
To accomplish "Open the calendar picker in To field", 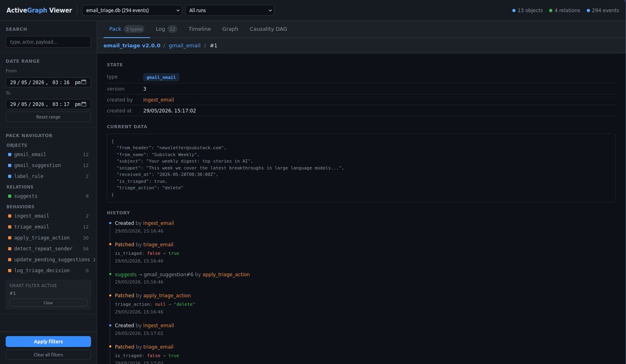I will click(x=84, y=104).
